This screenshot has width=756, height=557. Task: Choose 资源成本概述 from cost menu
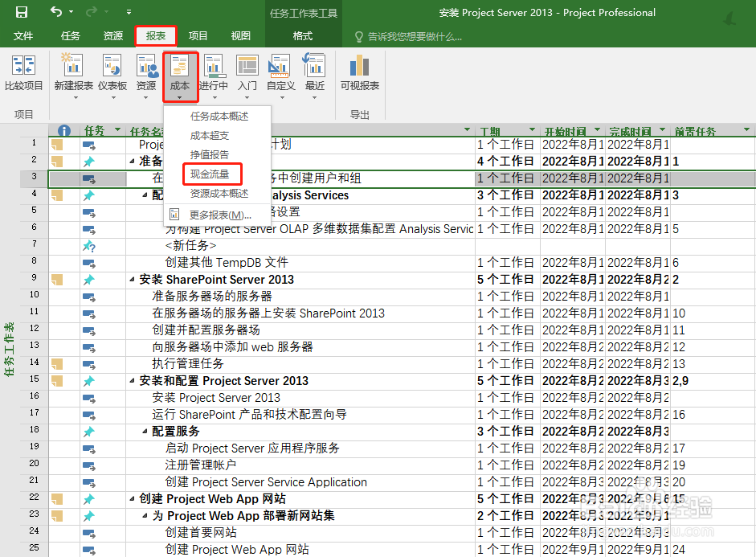219,194
